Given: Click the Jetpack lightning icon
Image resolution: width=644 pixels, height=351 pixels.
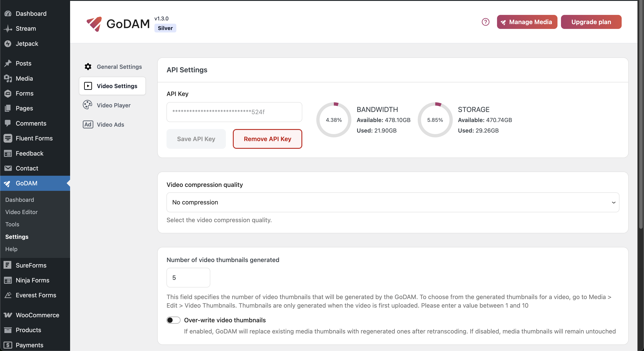Looking at the screenshot, I should 8,44.
